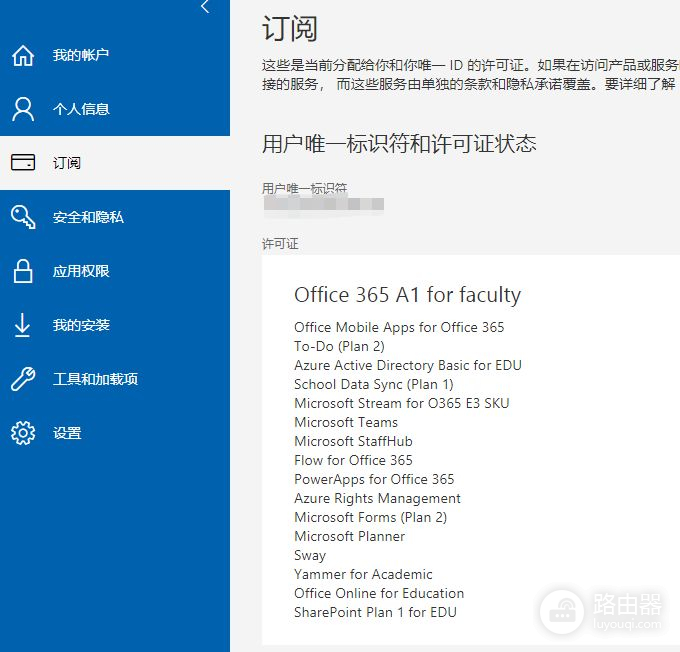Screen dimensions: 680x652
Task: Click School Data Sync (Plan 1)
Action: (373, 384)
